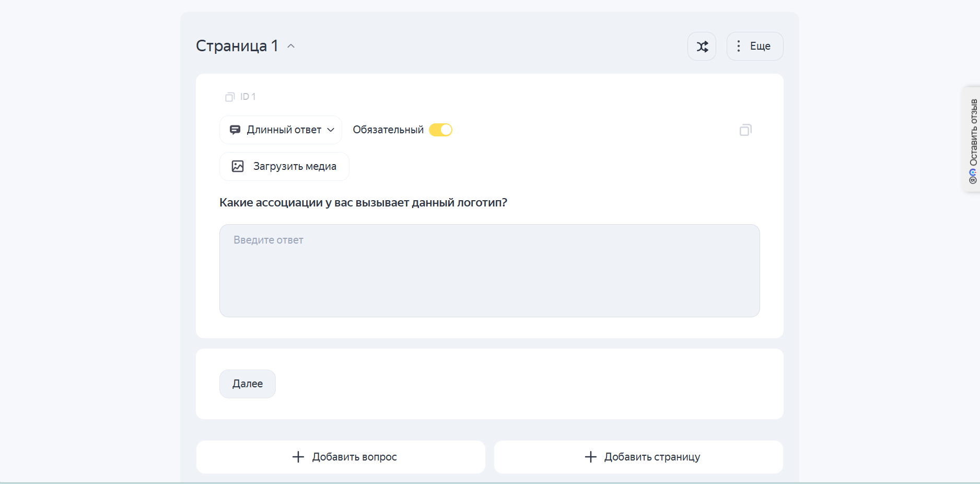The image size is (980, 484).
Task: Open the Еще three-dots menu
Action: tap(754, 47)
